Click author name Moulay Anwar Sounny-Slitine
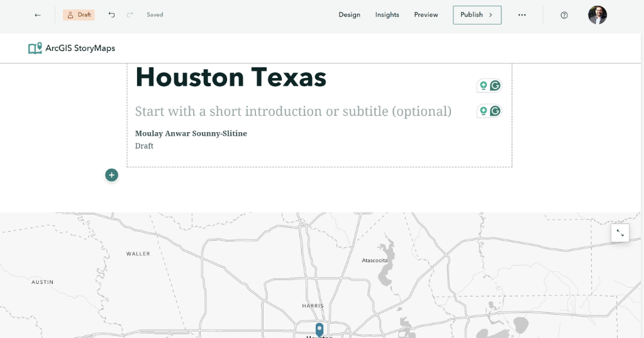The height and width of the screenshot is (338, 644). pos(191,133)
